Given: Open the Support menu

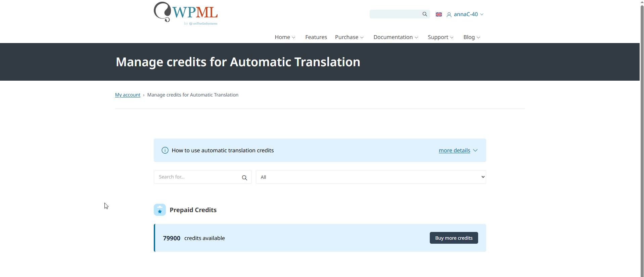Looking at the screenshot, I should pos(441,37).
